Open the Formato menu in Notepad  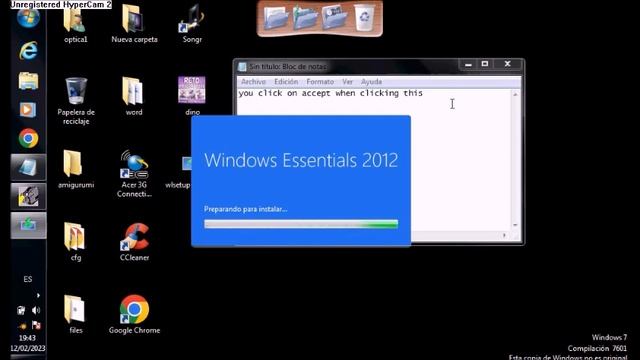pos(320,82)
